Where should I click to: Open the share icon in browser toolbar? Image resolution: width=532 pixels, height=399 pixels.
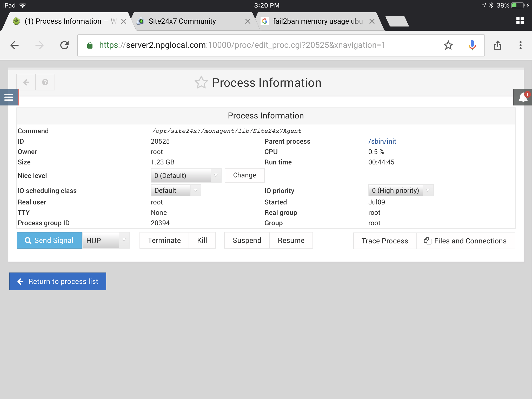click(497, 45)
